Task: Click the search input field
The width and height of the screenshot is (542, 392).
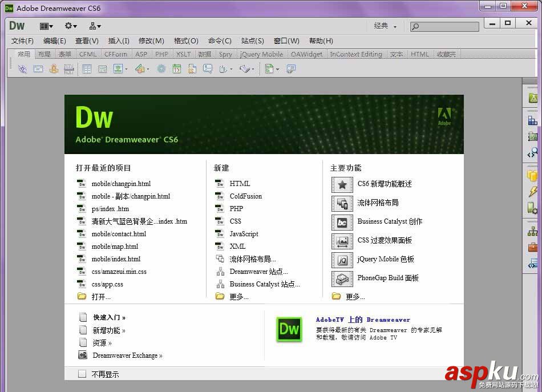Action: (x=444, y=26)
